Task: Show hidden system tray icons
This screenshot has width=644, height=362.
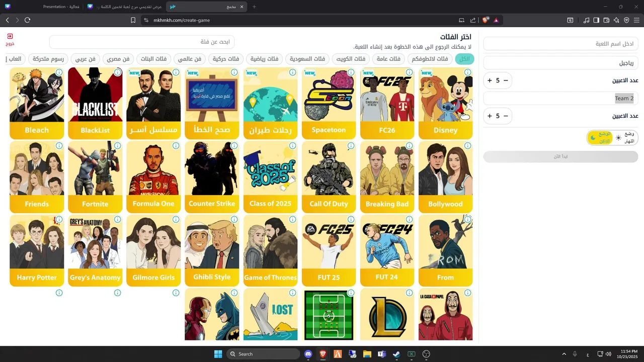Action: (563, 354)
